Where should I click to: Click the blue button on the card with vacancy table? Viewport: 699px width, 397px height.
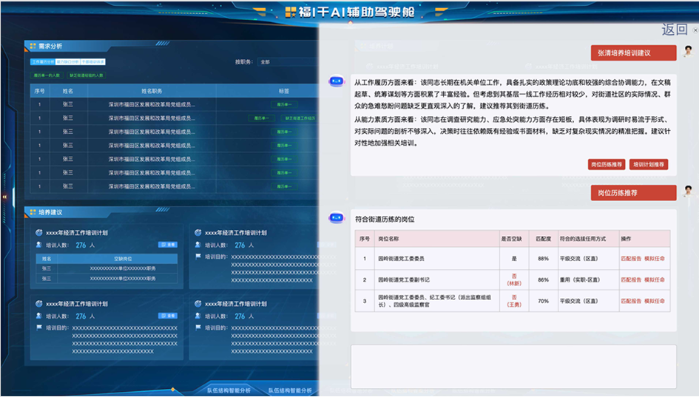[x=168, y=245]
